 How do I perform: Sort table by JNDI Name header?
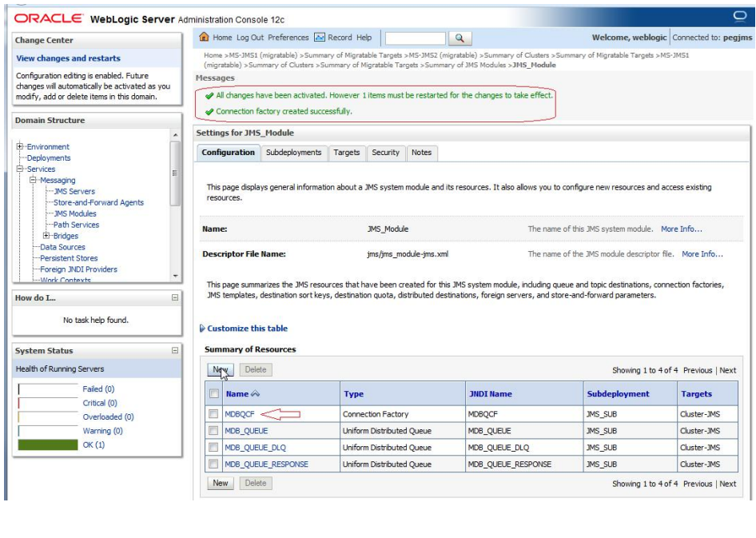point(491,394)
